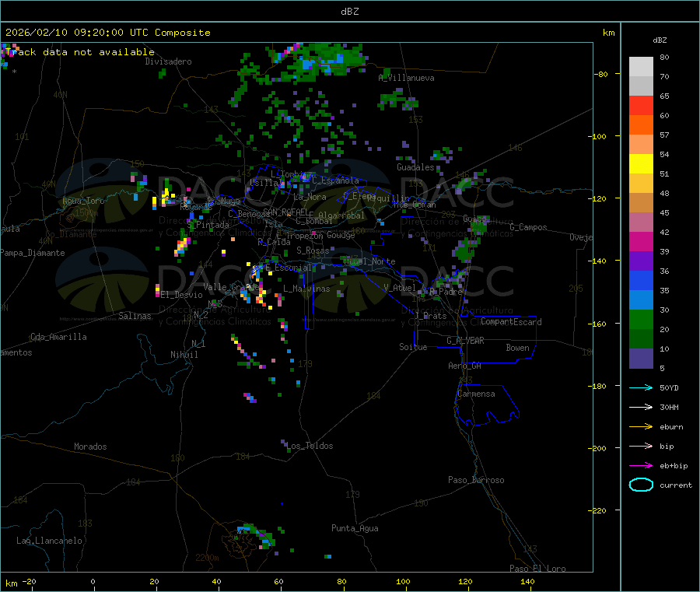Click the magenta 39-42 dBZ swatch
The height and width of the screenshot is (592, 700).
(641, 241)
